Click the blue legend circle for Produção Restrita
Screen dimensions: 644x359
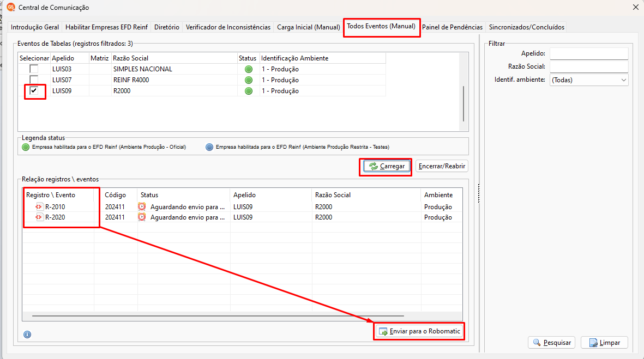pos(209,147)
